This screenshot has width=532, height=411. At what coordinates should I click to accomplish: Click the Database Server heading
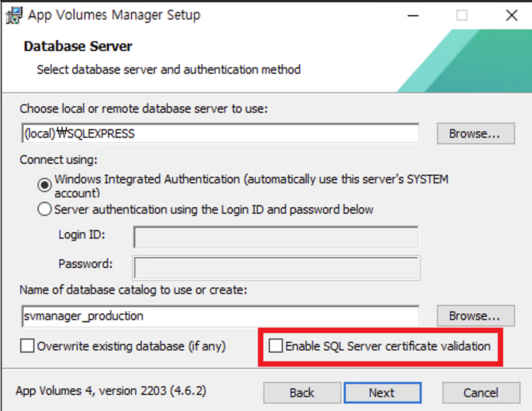point(78,46)
